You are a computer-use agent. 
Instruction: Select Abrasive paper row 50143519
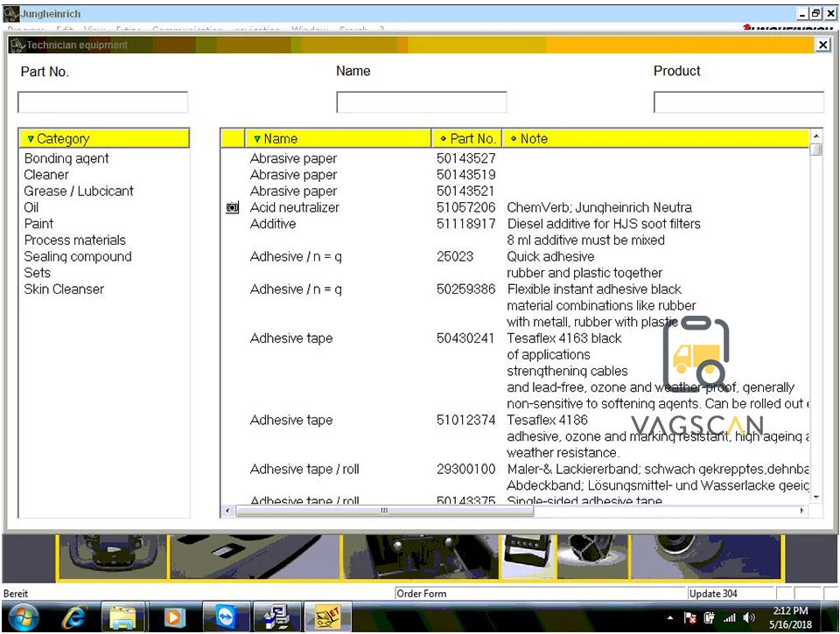(294, 175)
